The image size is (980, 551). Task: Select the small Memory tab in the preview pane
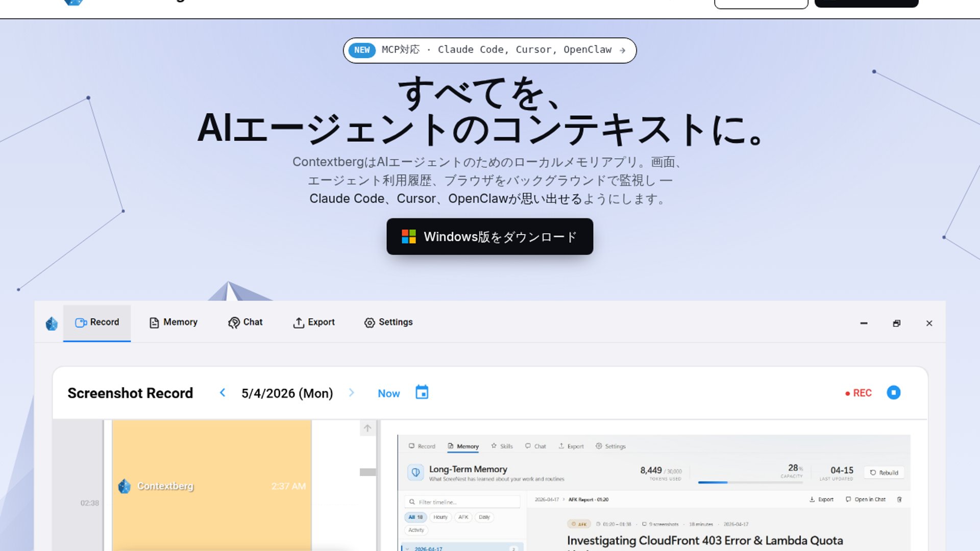pos(463,446)
